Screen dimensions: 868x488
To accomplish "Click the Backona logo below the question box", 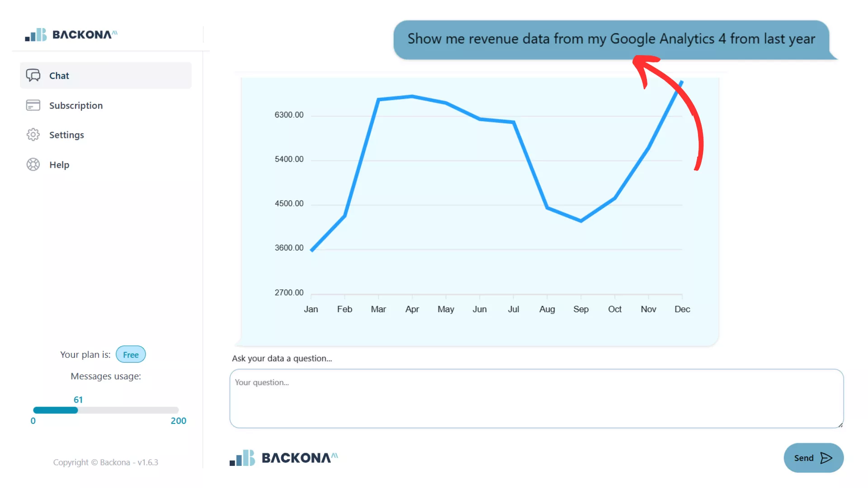I will point(284,458).
